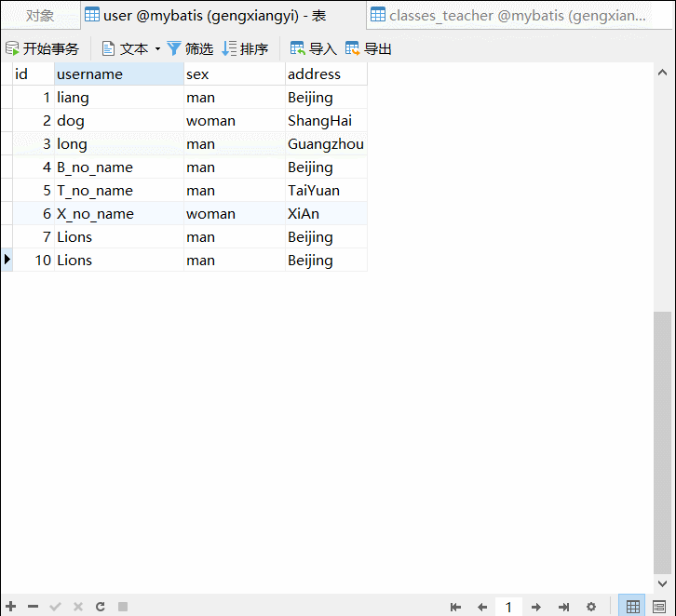Click the page number field showing 1
This screenshot has width=676, height=616.
coord(508,607)
